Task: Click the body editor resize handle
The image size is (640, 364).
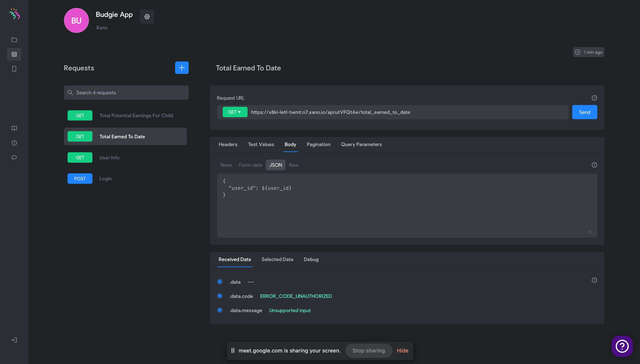Action: (590, 232)
